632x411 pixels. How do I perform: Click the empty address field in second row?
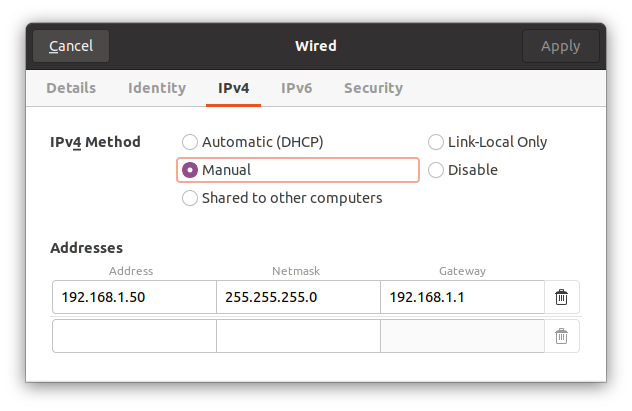pos(134,336)
